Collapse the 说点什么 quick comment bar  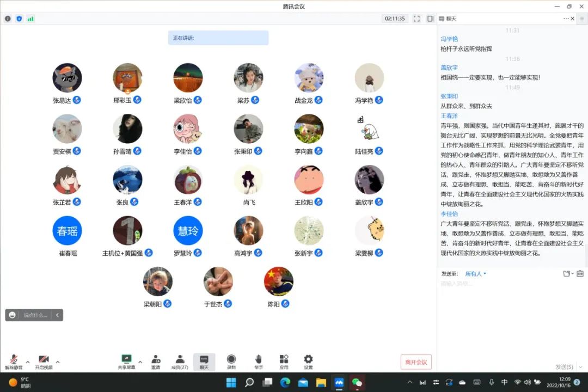tap(58, 315)
